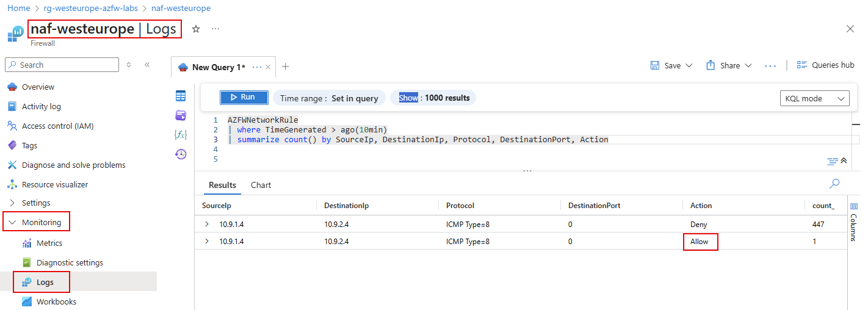Screen dimensions: 868x310
Task: Add a new query tab with plus icon
Action: (x=285, y=67)
